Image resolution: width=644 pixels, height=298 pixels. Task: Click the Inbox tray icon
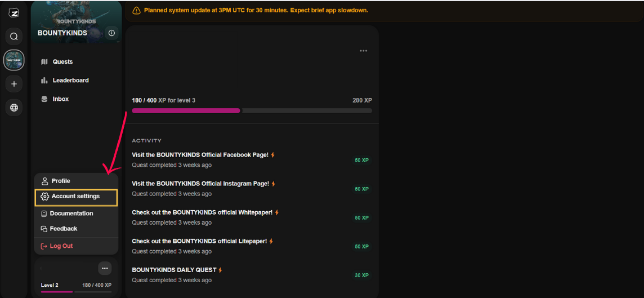pos(45,99)
